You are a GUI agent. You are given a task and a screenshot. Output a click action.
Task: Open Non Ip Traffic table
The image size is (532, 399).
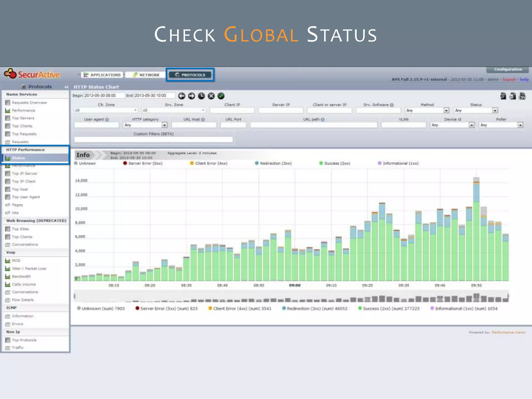[x=17, y=348]
